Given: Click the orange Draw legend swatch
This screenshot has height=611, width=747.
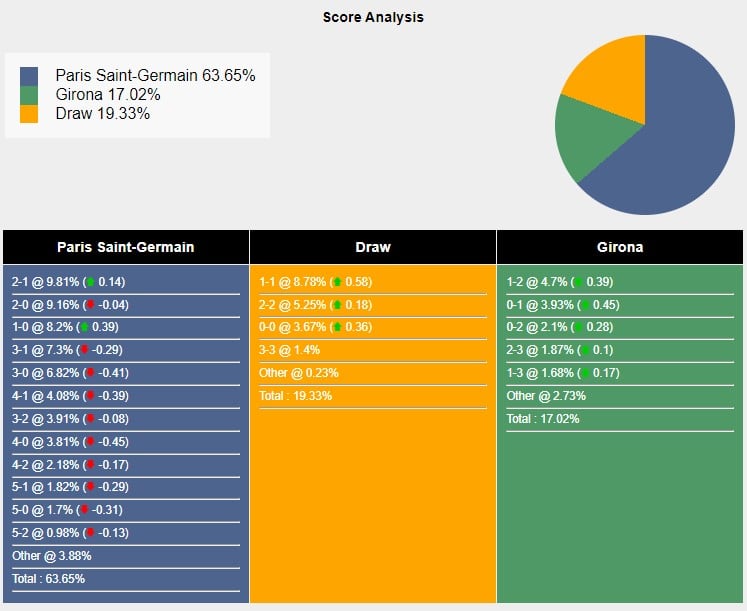Looking at the screenshot, I should pyautogui.click(x=29, y=114).
